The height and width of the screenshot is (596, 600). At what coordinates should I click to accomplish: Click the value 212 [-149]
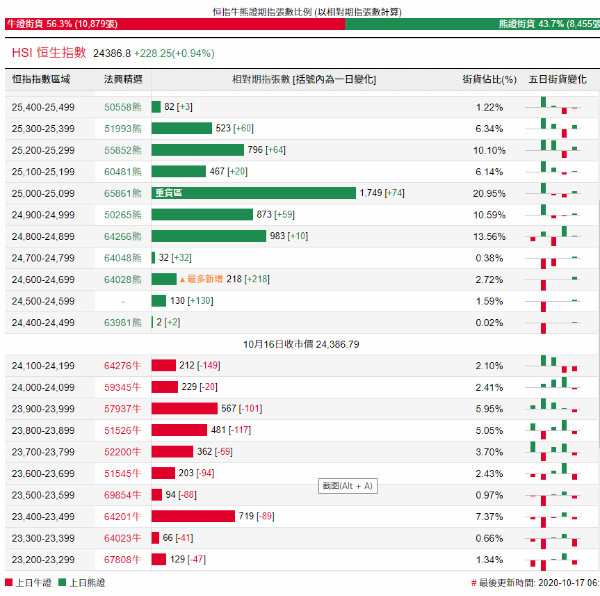(x=200, y=365)
